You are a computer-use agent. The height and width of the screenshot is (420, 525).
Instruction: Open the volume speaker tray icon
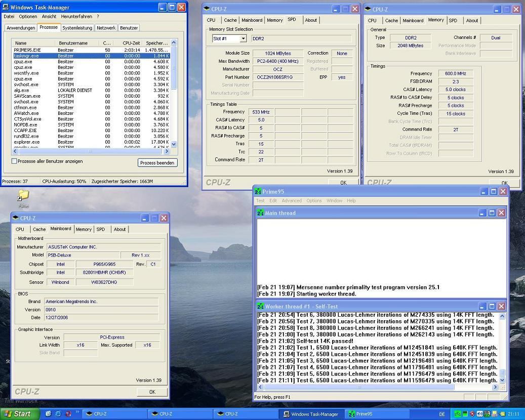click(x=479, y=414)
